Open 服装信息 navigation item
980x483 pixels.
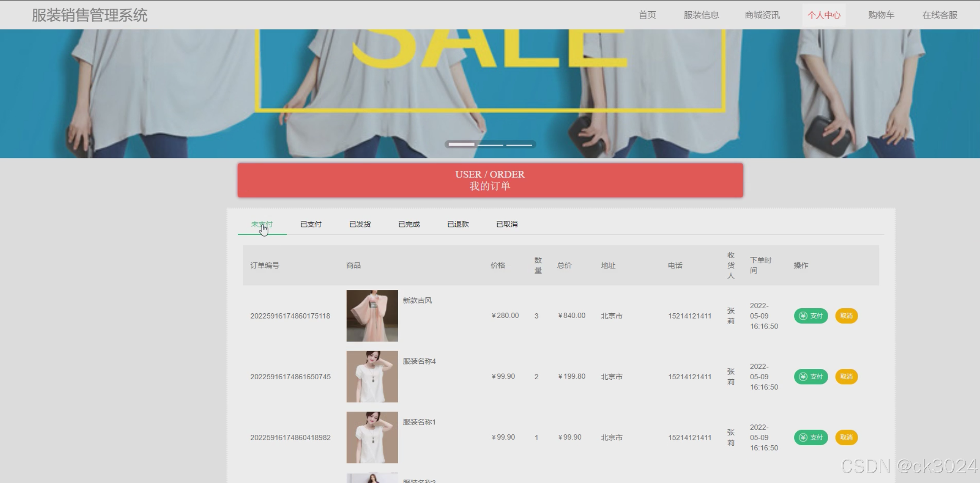coord(701,15)
